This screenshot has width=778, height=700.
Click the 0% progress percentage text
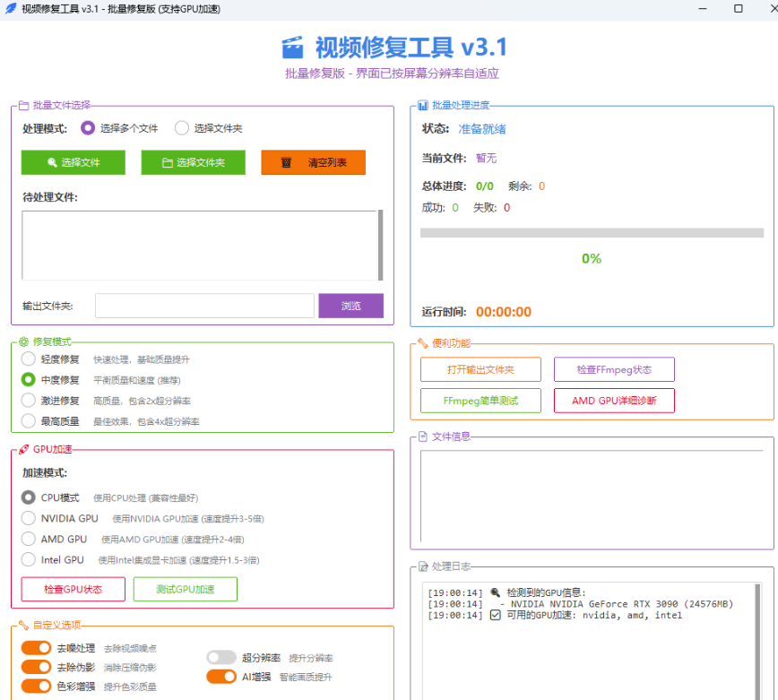592,258
